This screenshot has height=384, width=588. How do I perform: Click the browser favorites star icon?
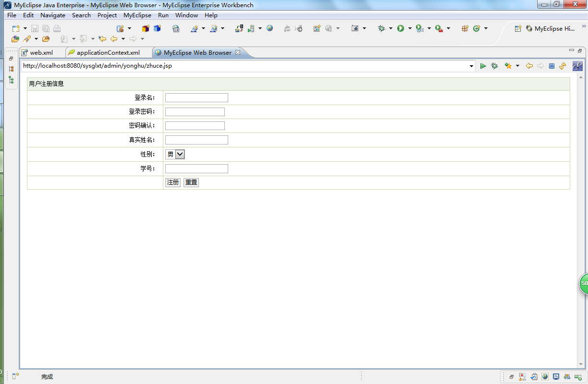coord(508,66)
